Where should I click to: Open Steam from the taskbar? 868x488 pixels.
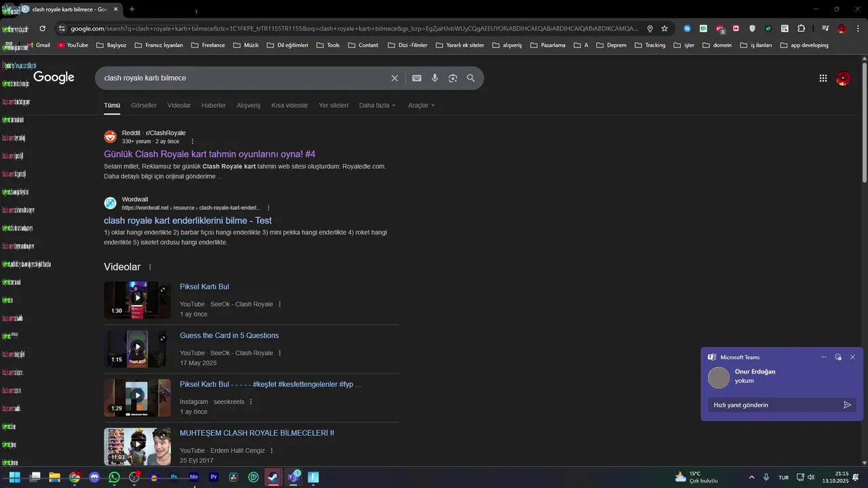click(x=273, y=477)
